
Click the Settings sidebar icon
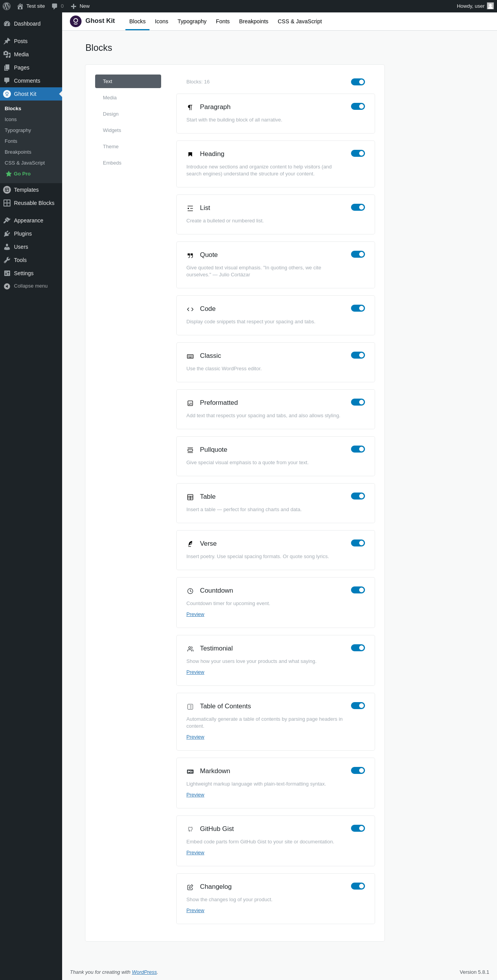(7, 273)
